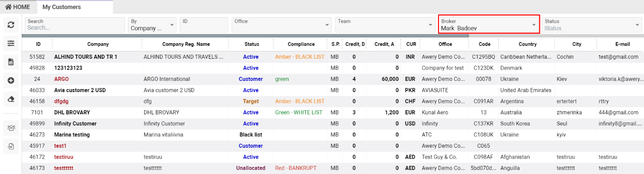Click the export spreadsheet document icon
Viewport: 644px width, 174px height.
coord(11,62)
